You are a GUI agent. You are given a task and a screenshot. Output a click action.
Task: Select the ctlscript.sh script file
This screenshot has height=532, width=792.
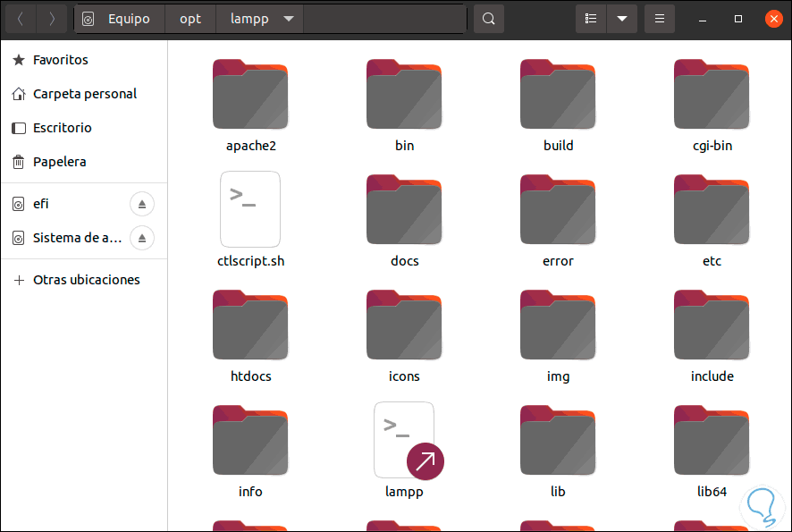[x=250, y=209]
